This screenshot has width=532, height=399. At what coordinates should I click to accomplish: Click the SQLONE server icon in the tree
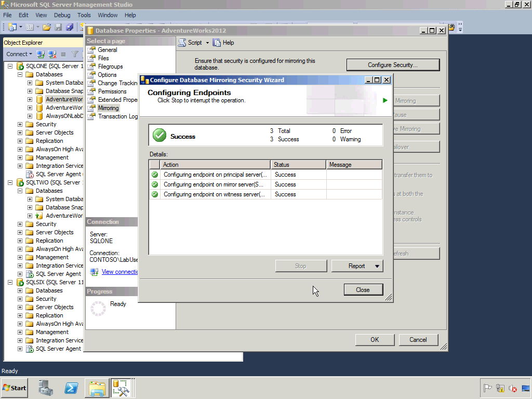coord(20,66)
